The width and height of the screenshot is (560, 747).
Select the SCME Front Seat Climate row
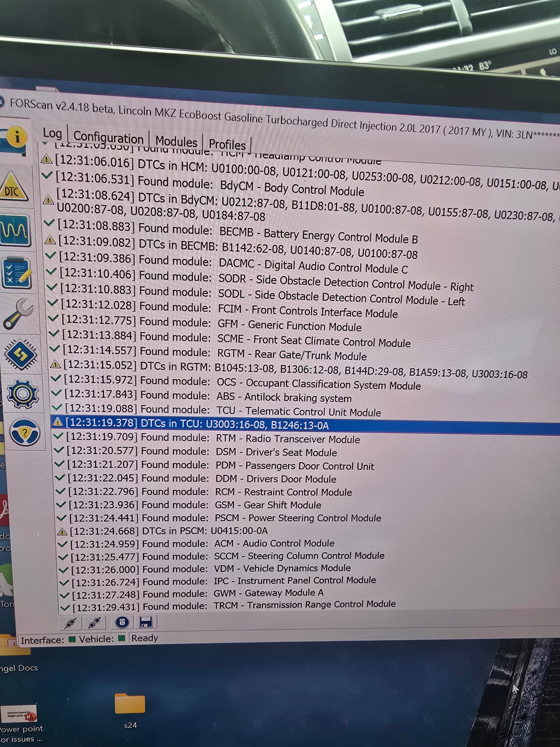point(230,338)
